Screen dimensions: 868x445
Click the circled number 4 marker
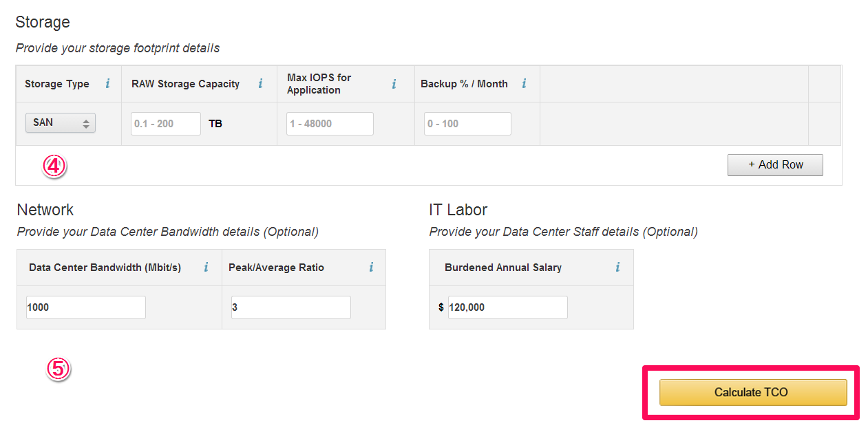[x=54, y=165]
